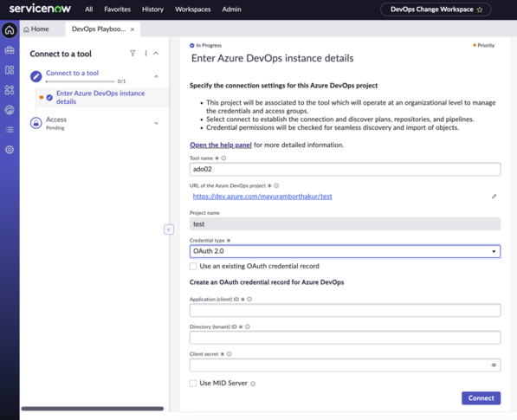Open the settings gear icon in sidebar
Image resolution: width=517 pixels, height=420 pixels.
click(10, 150)
